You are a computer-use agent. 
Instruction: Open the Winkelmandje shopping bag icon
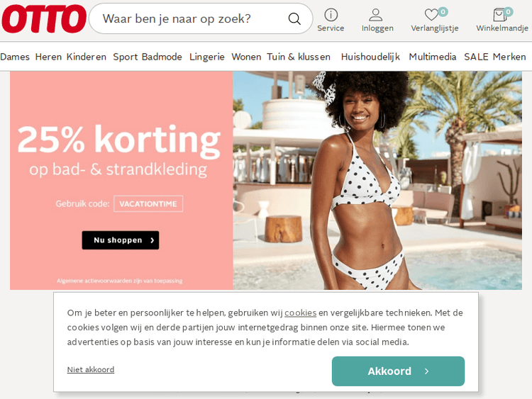[x=500, y=15]
